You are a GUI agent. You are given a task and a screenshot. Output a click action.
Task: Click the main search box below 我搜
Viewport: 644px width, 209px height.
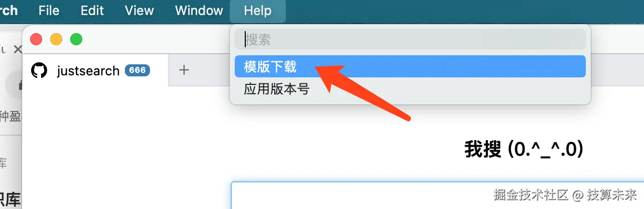pos(437,195)
